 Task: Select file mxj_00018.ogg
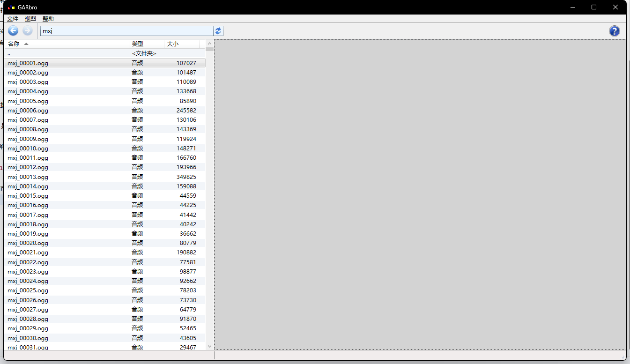[104, 224]
